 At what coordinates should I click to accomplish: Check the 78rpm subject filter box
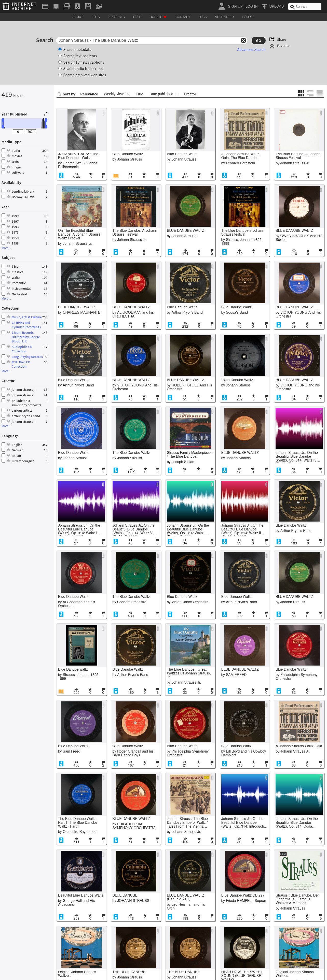[3, 266]
